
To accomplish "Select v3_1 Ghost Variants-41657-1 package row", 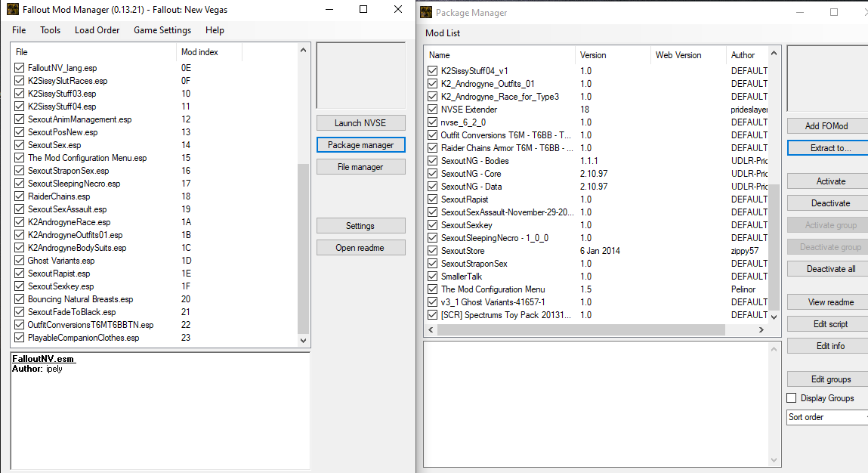I will tap(493, 301).
